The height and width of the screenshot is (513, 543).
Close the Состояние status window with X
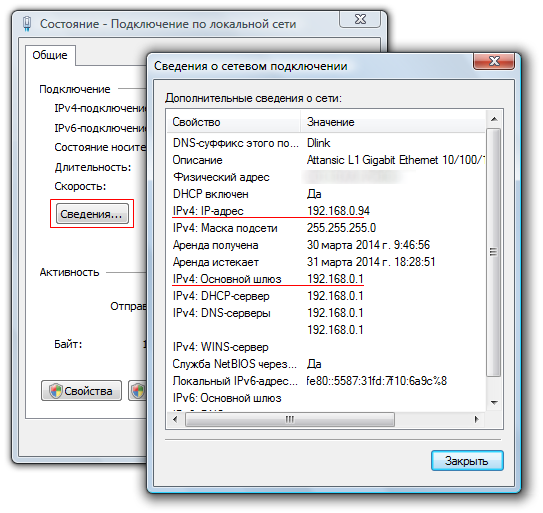(x=360, y=19)
